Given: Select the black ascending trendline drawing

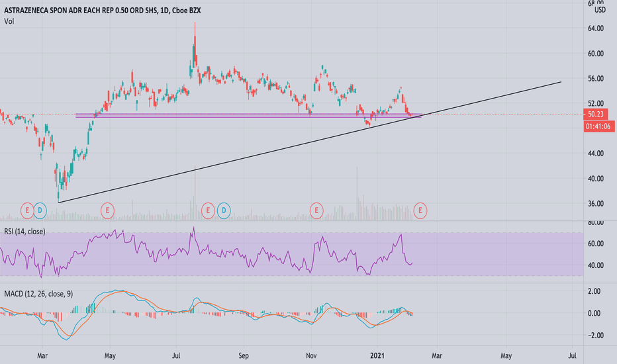Looking at the screenshot, I should click(309, 142).
